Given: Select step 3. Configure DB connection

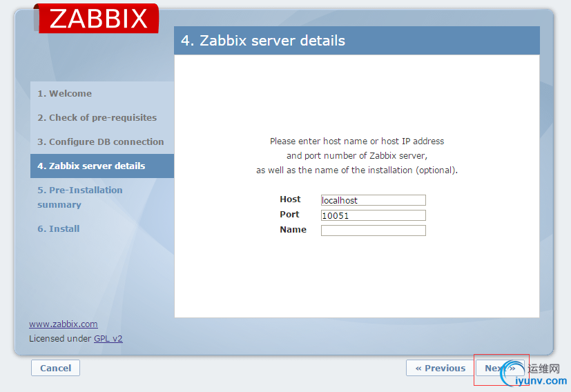Looking at the screenshot, I should pos(101,141).
